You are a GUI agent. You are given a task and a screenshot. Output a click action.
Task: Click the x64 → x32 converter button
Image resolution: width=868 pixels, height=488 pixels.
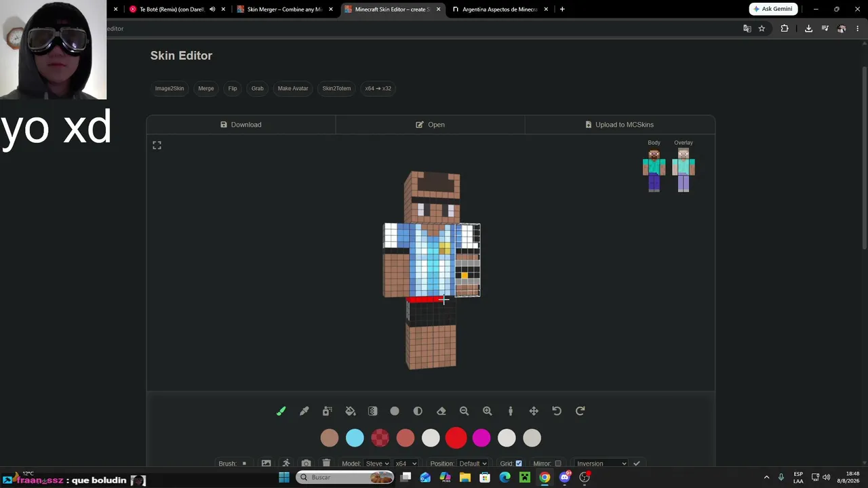click(378, 88)
